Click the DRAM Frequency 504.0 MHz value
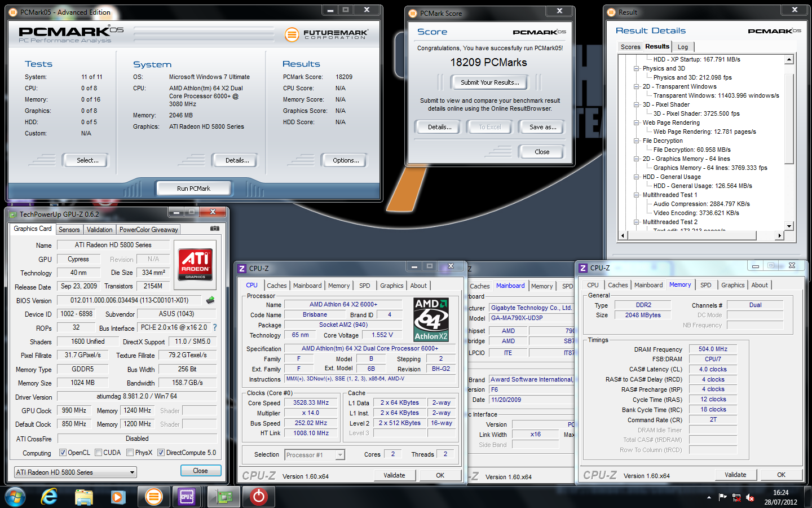Screen dimensions: 812x508 point(713,349)
